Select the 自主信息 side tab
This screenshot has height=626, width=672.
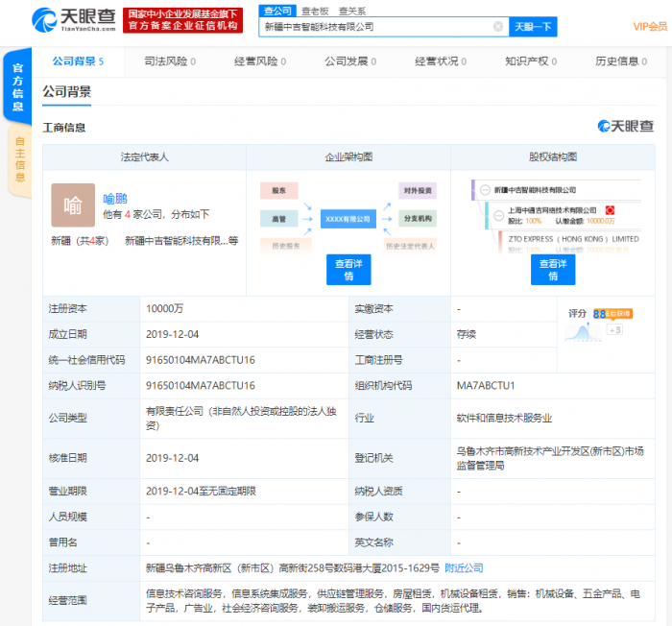point(18,158)
